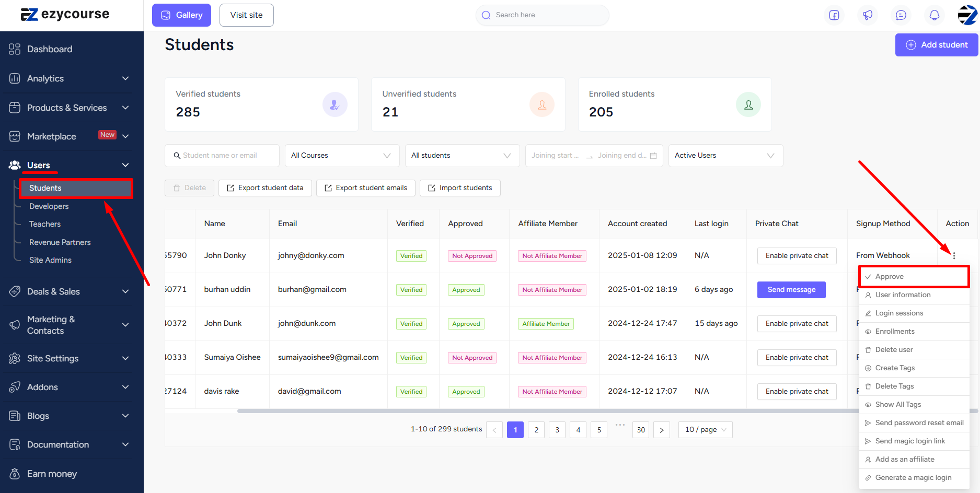Collapse the Users menu chevron
Screen dimensions: 980x493
point(125,165)
